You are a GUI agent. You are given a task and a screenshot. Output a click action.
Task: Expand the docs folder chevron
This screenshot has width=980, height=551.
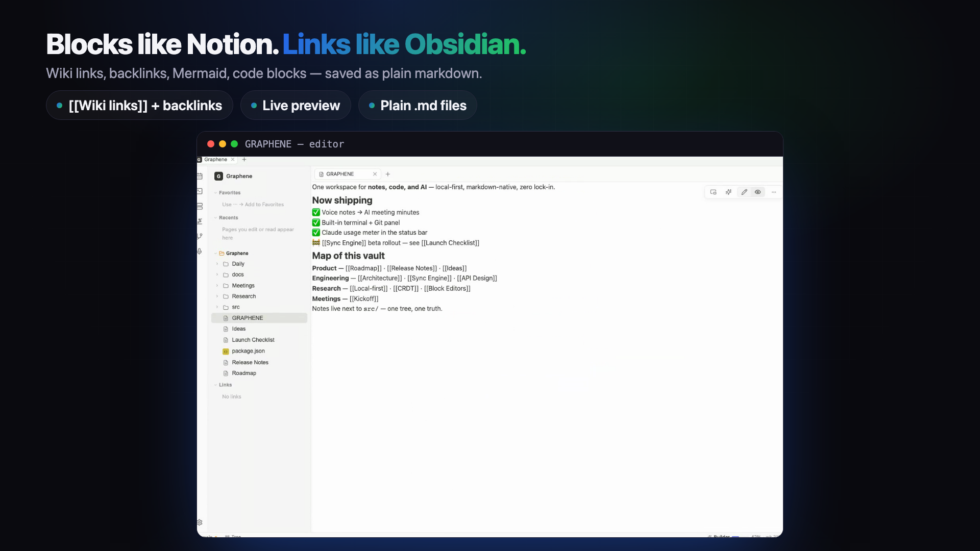coord(217,275)
